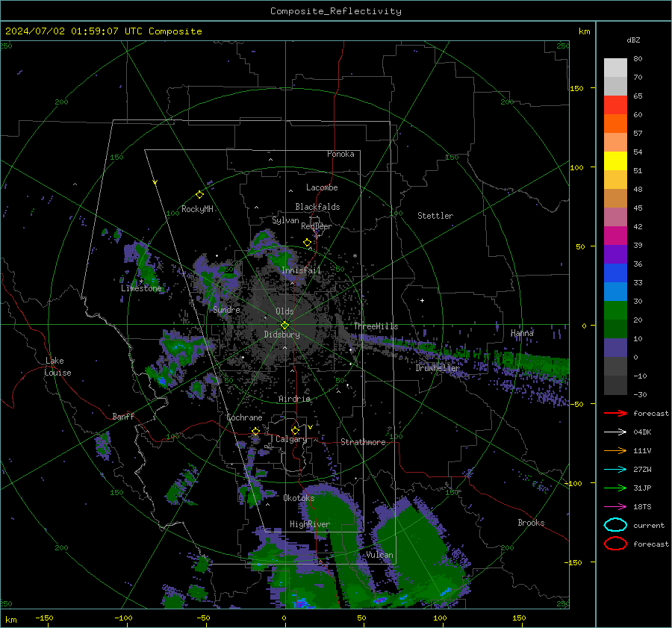Click the yellow radar-center diamond above Didsbury

pyautogui.click(x=284, y=326)
